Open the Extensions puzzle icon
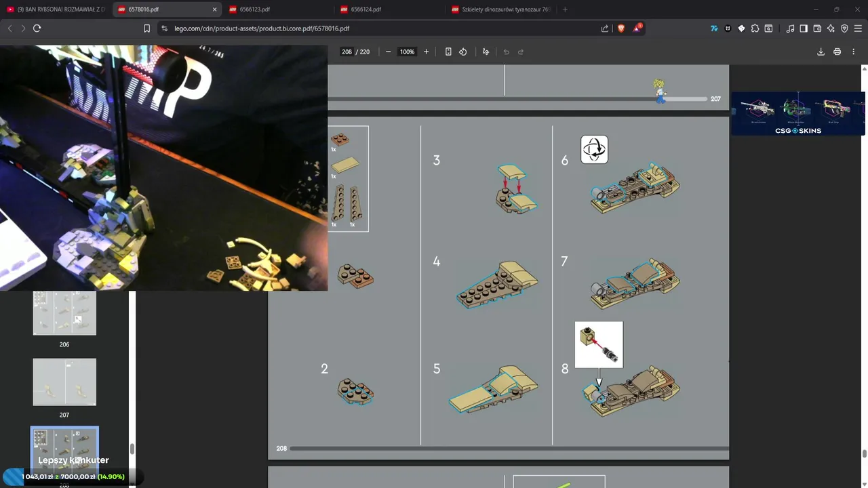This screenshot has width=868, height=488. pyautogui.click(x=755, y=28)
